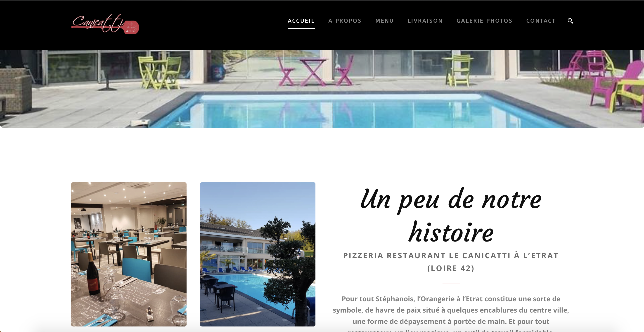Navigate to the Contact page

click(x=541, y=21)
